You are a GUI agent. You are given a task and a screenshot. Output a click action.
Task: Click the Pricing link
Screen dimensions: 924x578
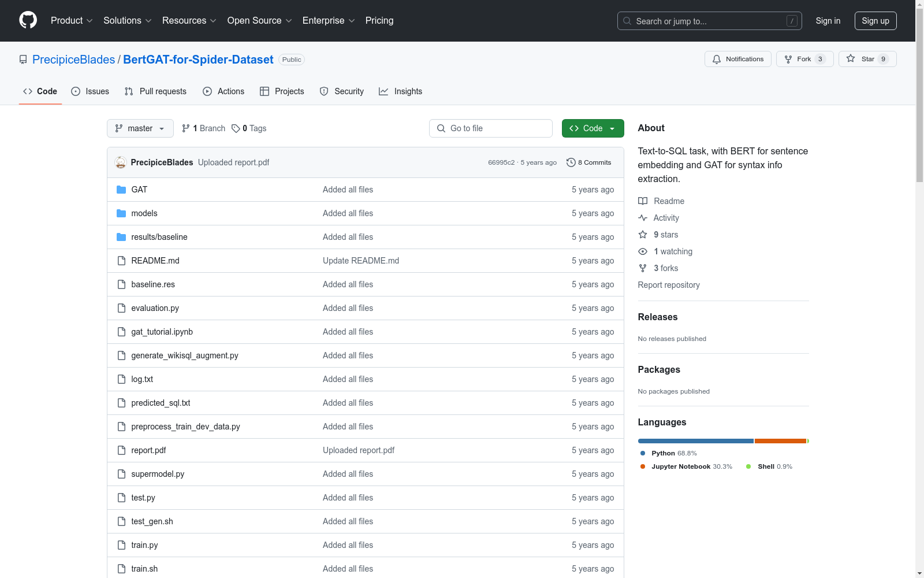[379, 21]
